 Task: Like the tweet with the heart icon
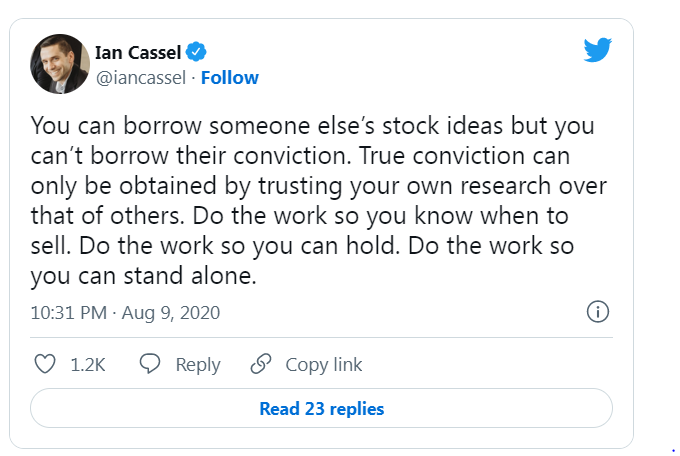pyautogui.click(x=45, y=365)
